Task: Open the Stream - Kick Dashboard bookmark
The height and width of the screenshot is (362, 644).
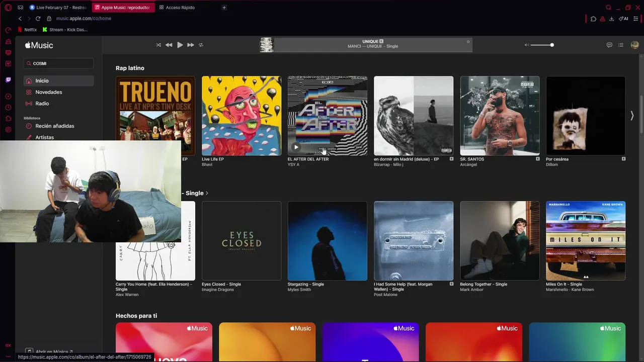Action: coord(65,30)
